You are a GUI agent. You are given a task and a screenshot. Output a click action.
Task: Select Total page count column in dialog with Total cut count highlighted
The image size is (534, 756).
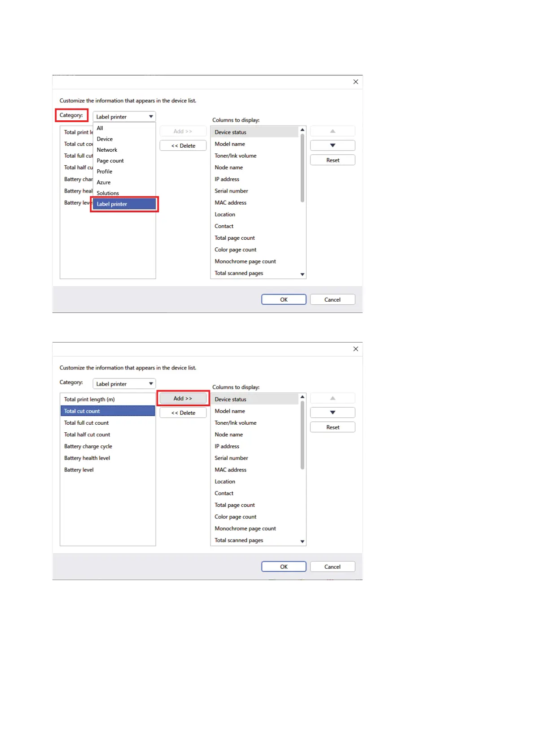point(255,505)
